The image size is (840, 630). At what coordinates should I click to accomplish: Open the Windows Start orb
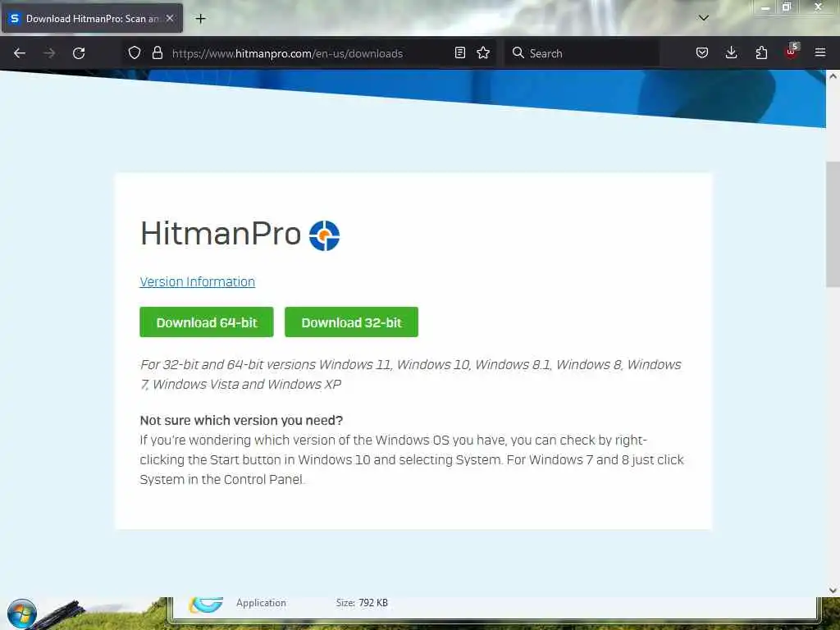[x=21, y=614]
